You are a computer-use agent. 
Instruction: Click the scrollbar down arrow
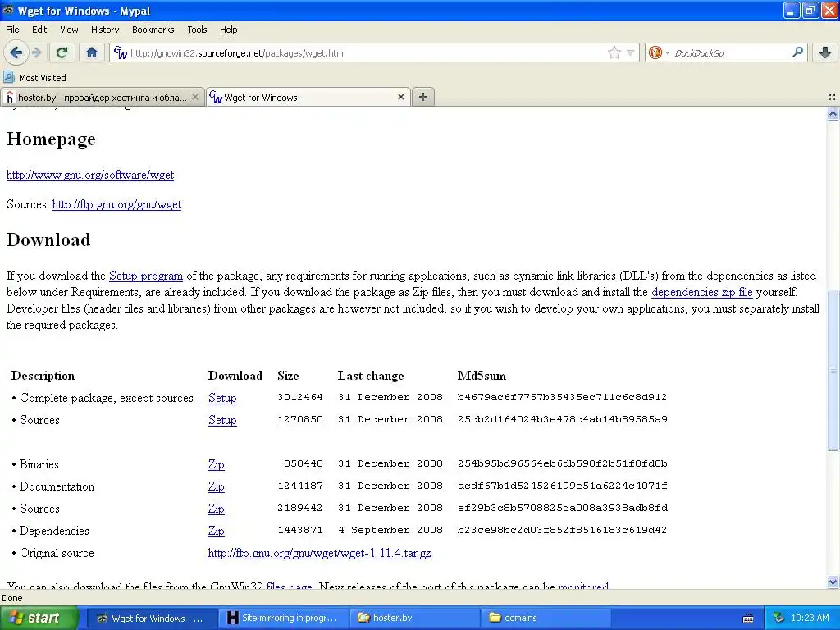[833, 582]
